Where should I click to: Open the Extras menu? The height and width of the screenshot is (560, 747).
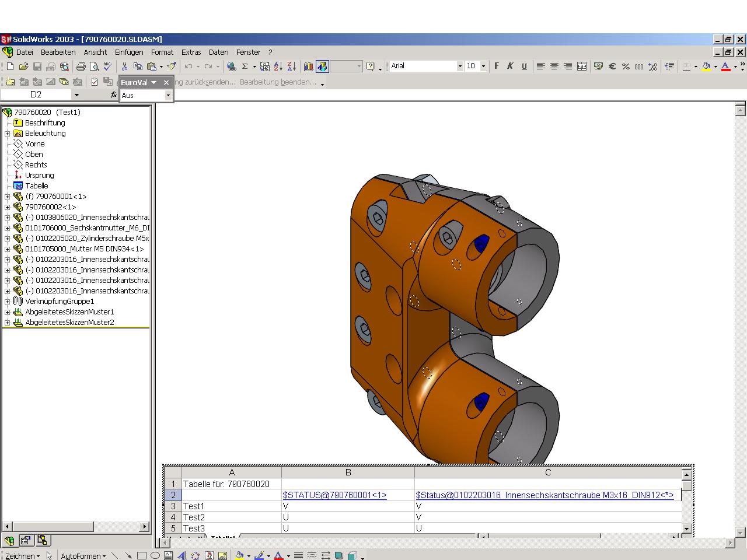coord(191,52)
